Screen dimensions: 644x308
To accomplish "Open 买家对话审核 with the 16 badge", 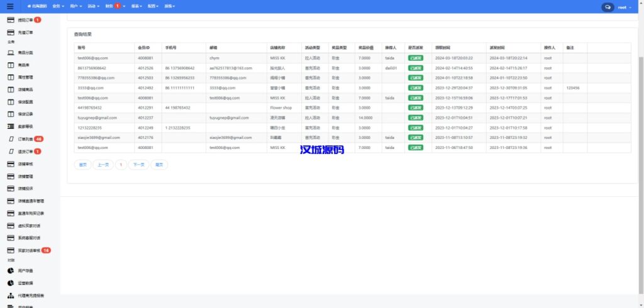I will [29, 250].
